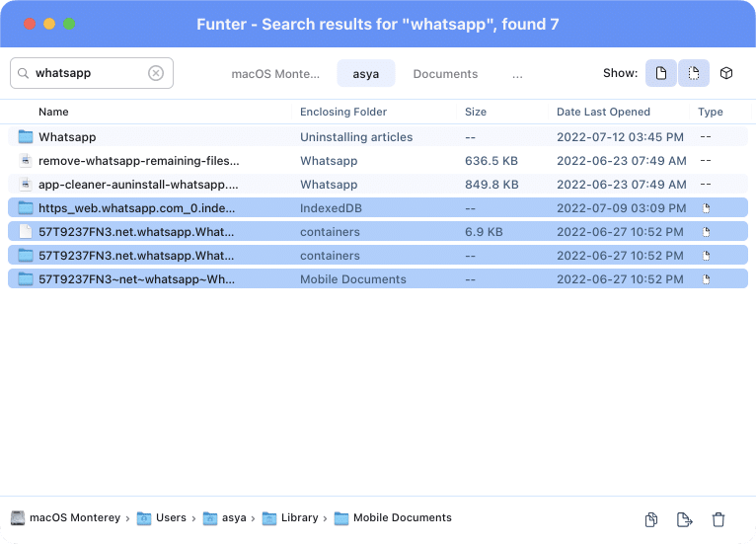Toggle show hidden files
The image size is (756, 544).
(693, 73)
